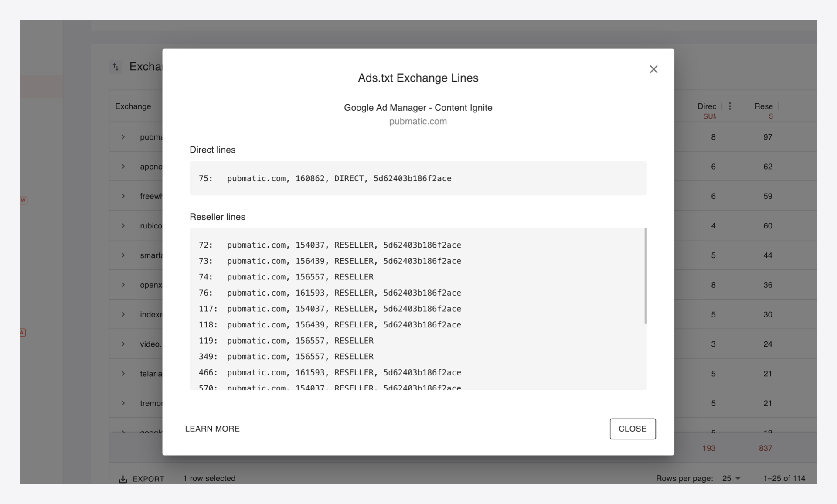The width and height of the screenshot is (837, 504).
Task: Click the Direct total 193 in footer
Action: (x=709, y=448)
